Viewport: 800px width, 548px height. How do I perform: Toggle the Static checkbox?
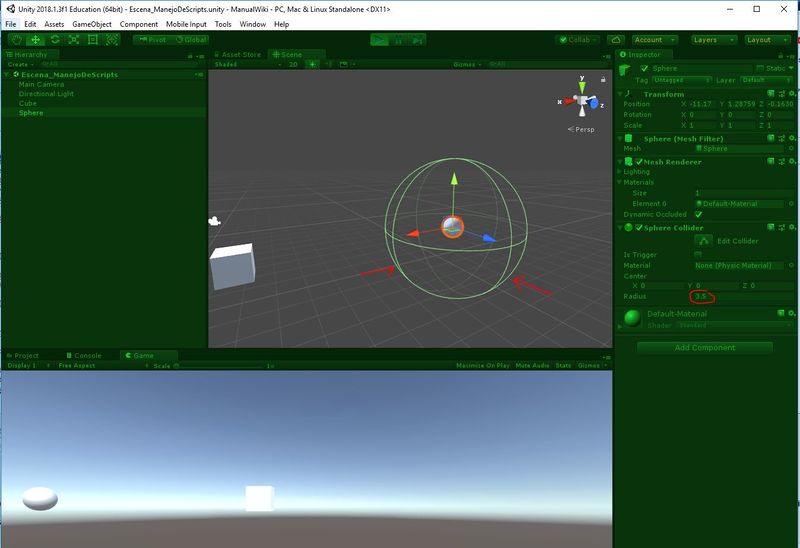[760, 68]
